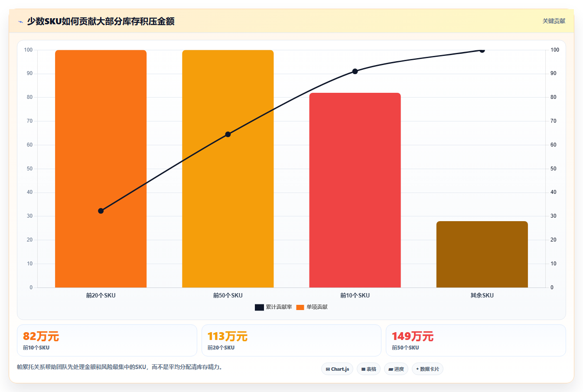
Task: Select the 82万元 stat card
Action: 107,340
